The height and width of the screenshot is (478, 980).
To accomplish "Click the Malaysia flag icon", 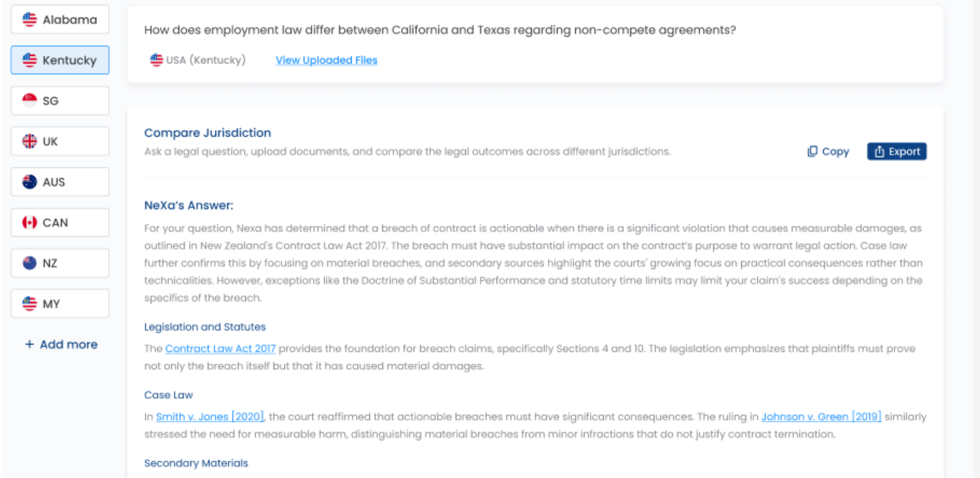I will pos(30,304).
